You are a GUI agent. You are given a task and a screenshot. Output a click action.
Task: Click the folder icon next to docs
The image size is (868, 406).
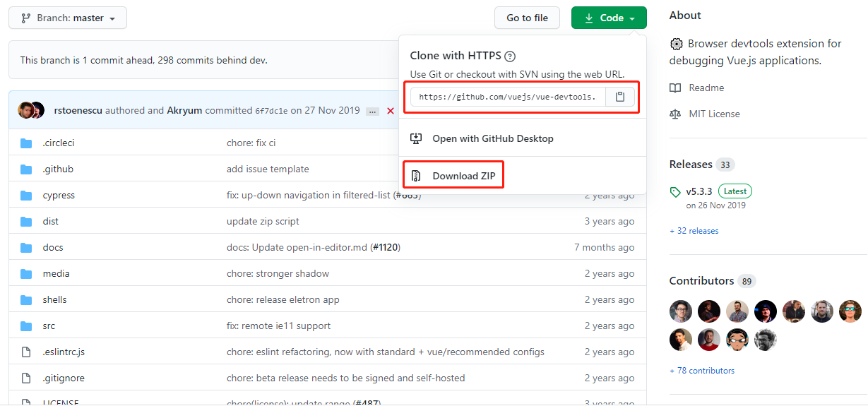(27, 247)
